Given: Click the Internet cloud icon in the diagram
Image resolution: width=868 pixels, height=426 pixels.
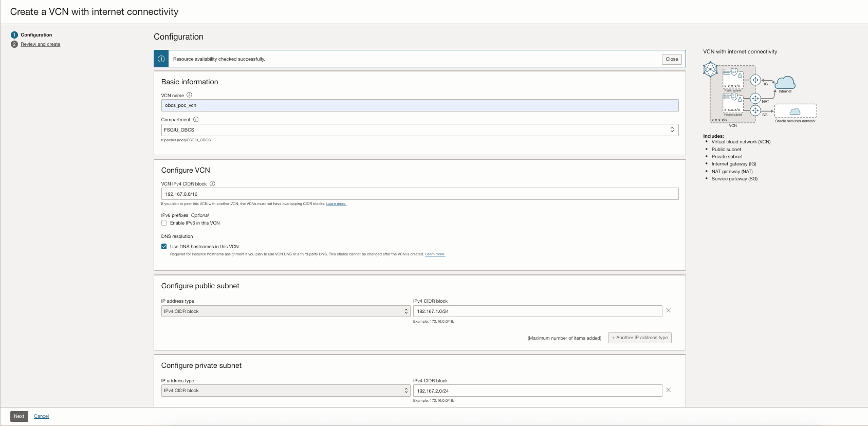Looking at the screenshot, I should click(785, 82).
